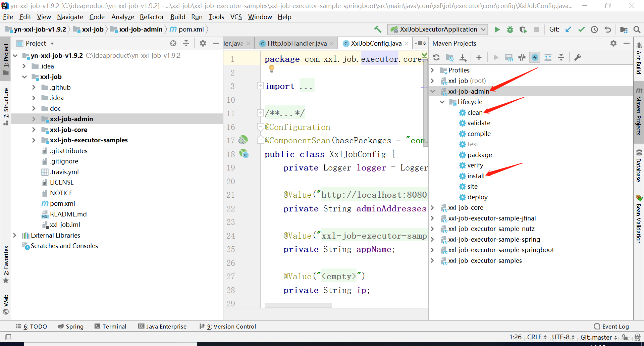Viewport: 644px width, 346px height.
Task: Change CRLF line separator in status bar
Action: (537, 337)
